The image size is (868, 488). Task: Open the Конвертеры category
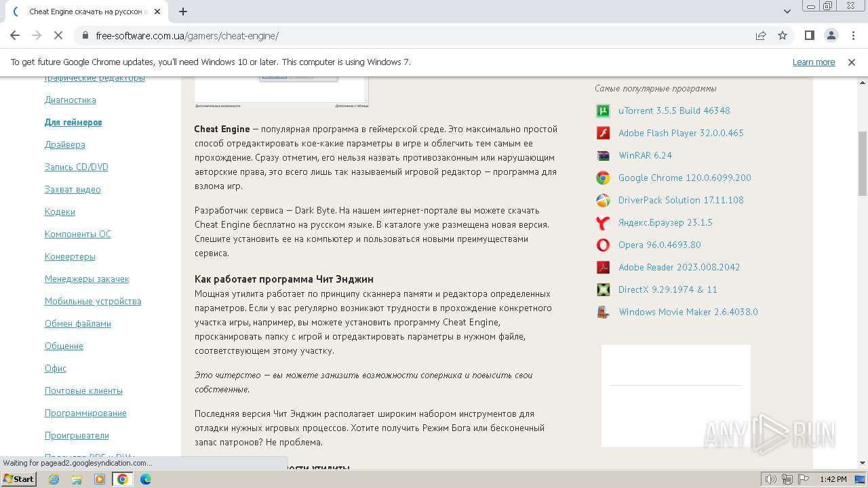click(x=70, y=256)
